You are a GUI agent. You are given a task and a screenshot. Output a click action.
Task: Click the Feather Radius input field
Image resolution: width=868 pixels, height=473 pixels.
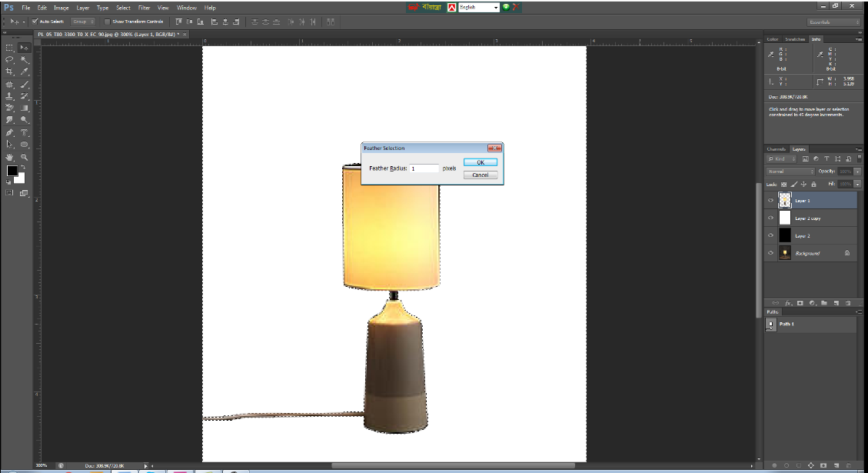(424, 168)
